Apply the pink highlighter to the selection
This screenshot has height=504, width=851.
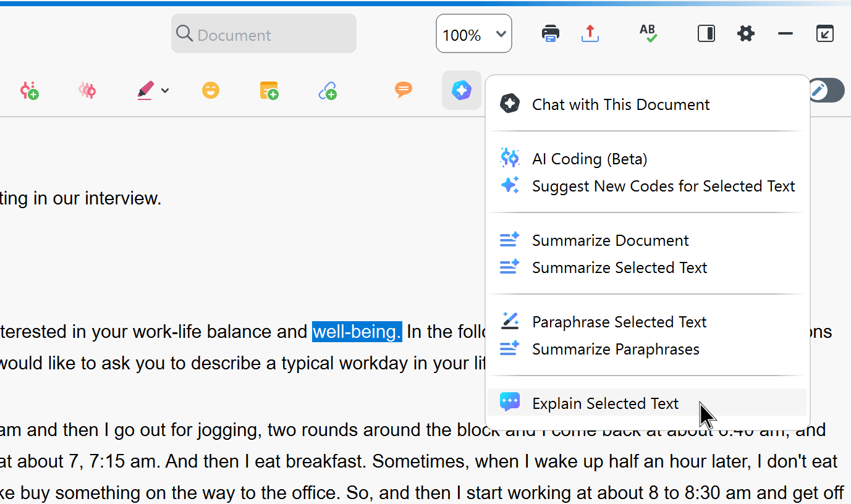144,90
